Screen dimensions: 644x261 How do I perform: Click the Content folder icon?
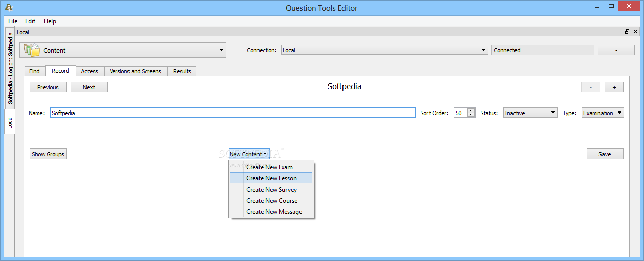click(32, 50)
